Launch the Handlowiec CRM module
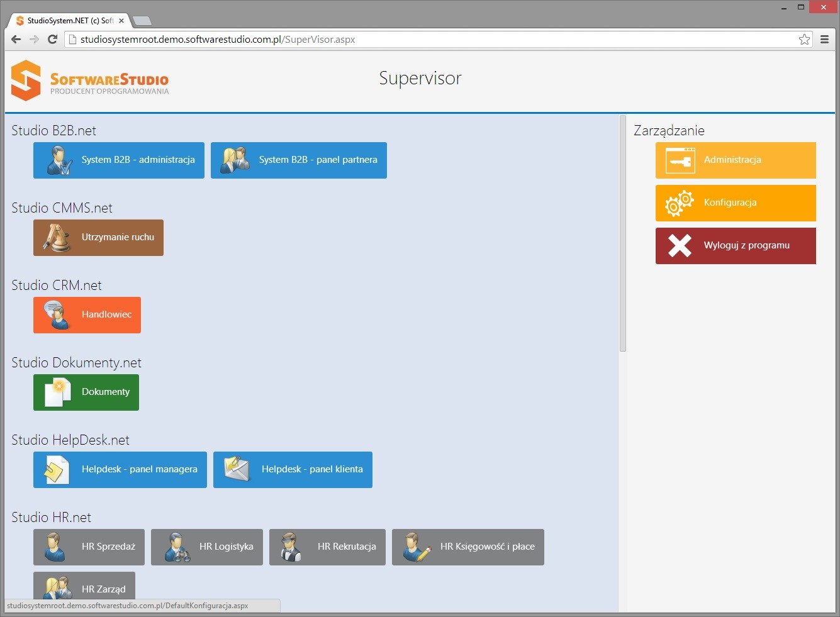Viewport: 840px width, 617px height. click(87, 315)
